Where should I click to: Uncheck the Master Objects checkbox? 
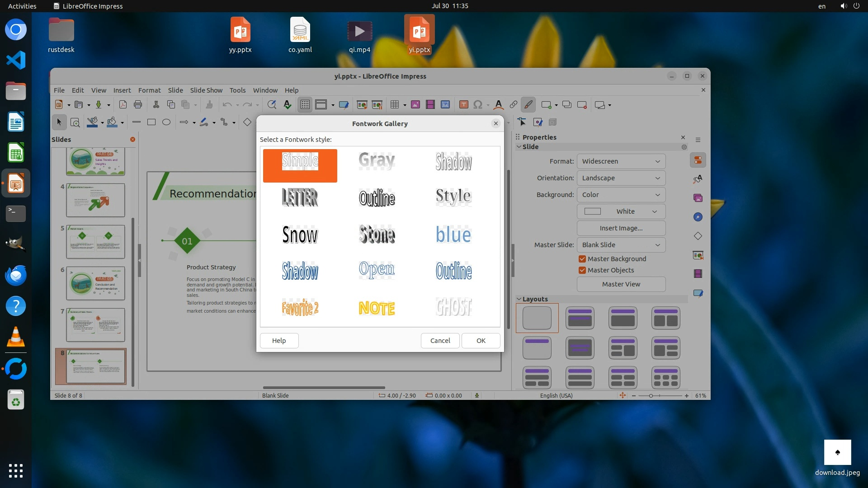pyautogui.click(x=582, y=270)
